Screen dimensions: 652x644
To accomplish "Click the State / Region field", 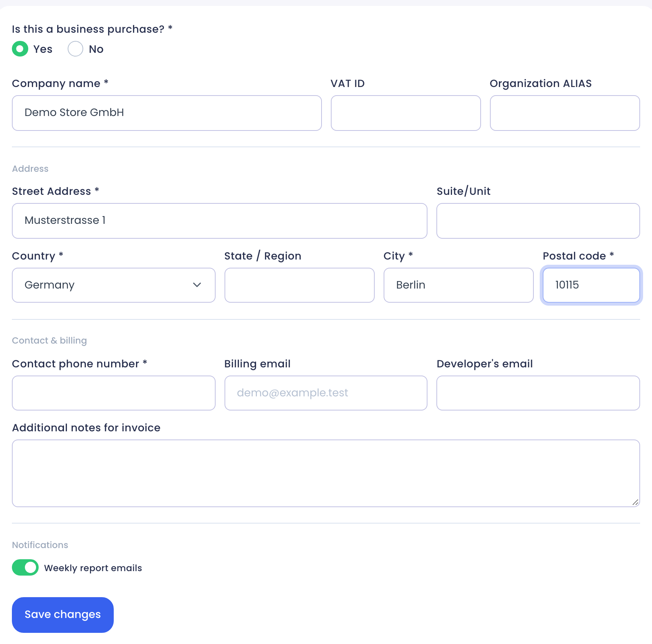I will click(300, 285).
